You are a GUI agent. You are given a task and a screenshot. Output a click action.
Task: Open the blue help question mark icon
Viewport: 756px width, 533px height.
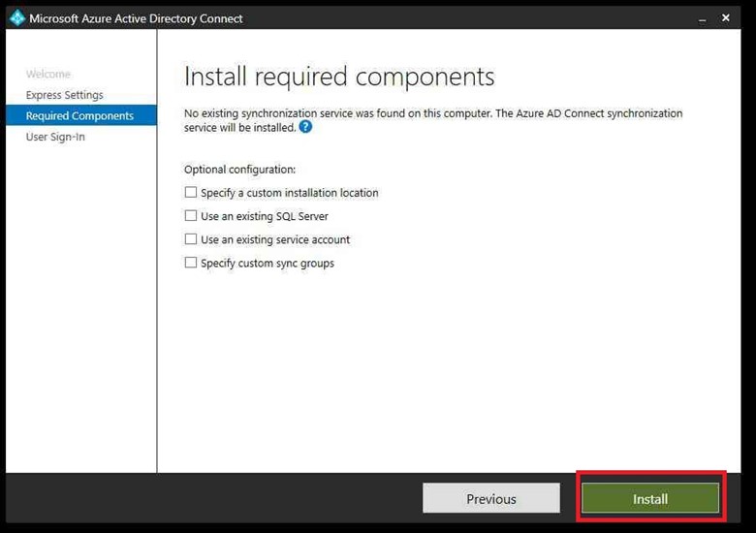coord(305,127)
